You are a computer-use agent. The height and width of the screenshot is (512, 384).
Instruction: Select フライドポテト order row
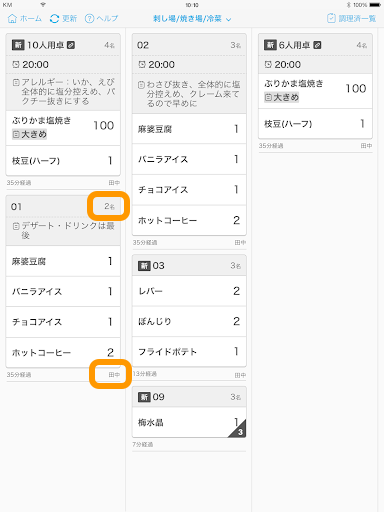pyautogui.click(x=189, y=352)
